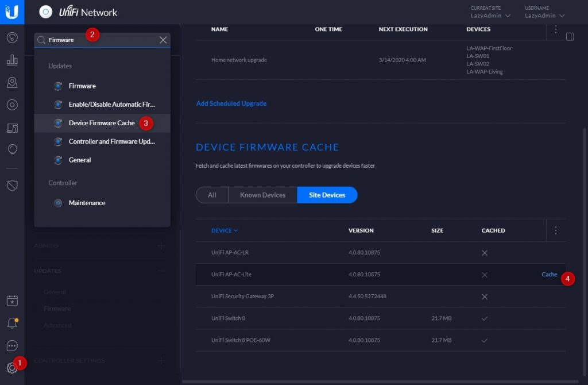Switch to the Site Devices tab

(327, 195)
